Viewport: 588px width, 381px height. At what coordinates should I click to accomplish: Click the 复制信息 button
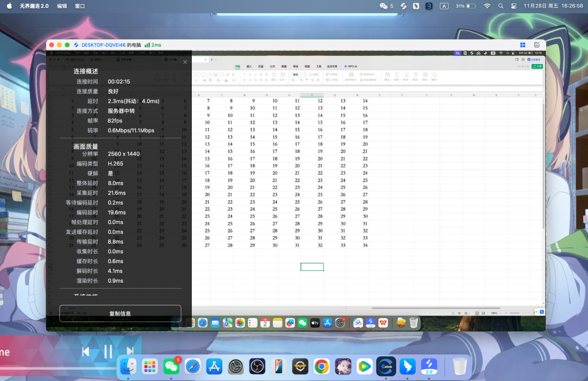pos(120,313)
